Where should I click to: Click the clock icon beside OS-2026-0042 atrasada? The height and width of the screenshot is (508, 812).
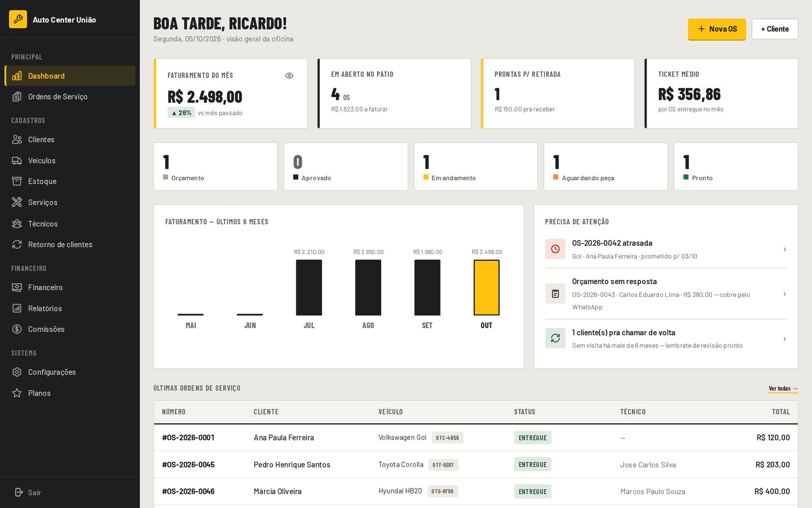[555, 249]
